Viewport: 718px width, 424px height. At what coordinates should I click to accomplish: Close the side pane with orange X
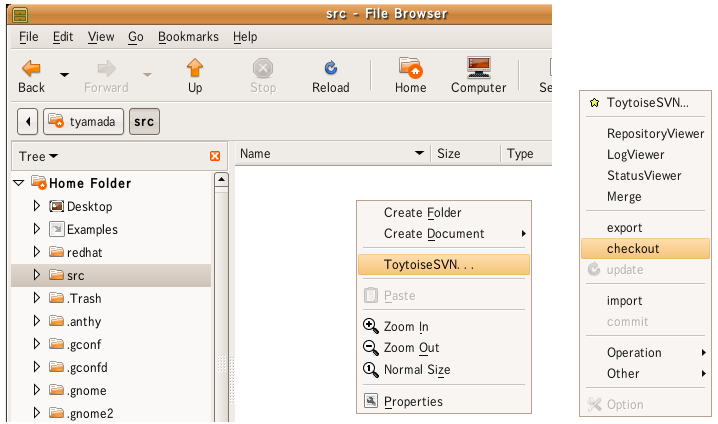pyautogui.click(x=215, y=156)
